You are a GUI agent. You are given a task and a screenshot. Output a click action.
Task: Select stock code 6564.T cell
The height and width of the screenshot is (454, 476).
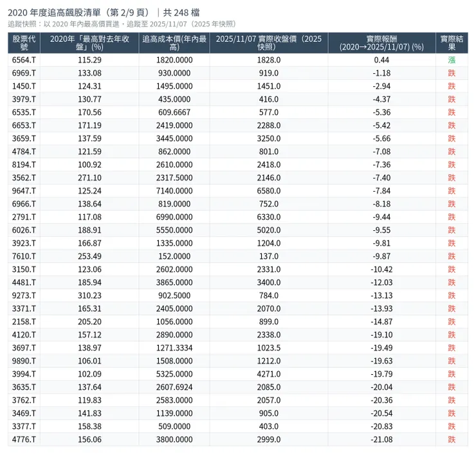24,60
